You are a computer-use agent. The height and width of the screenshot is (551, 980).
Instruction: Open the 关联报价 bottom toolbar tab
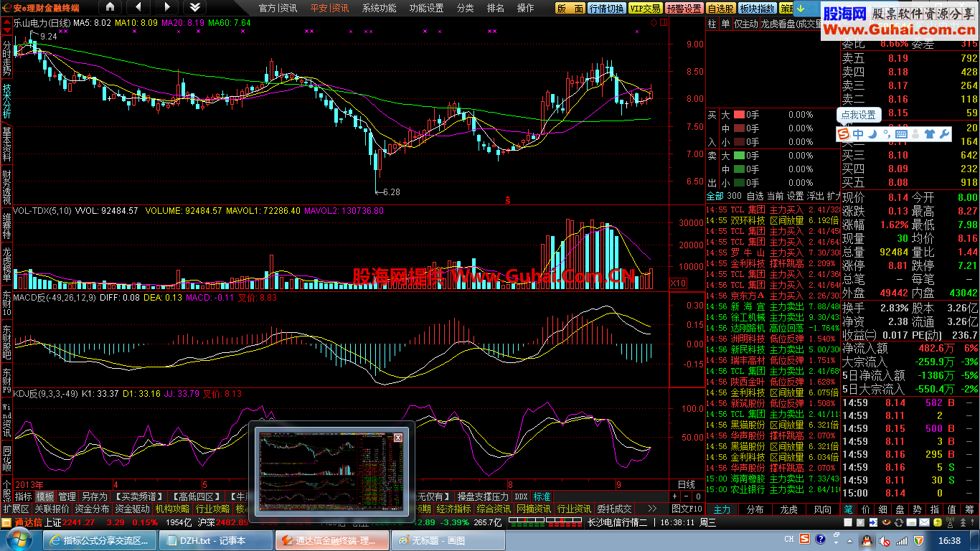click(x=52, y=509)
